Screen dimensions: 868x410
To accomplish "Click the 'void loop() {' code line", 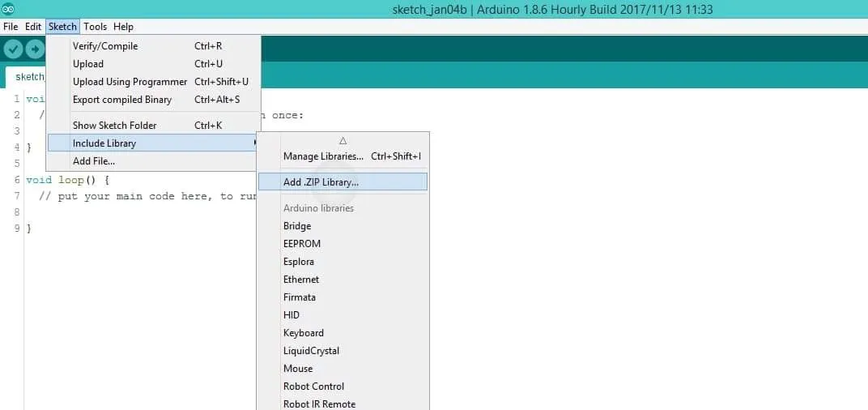I will [68, 180].
